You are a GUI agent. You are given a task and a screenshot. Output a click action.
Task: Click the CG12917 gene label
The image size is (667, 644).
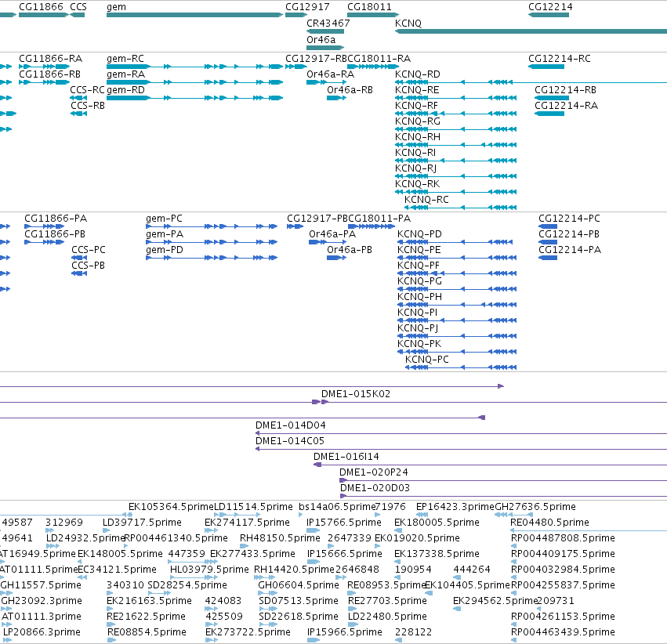tap(307, 7)
